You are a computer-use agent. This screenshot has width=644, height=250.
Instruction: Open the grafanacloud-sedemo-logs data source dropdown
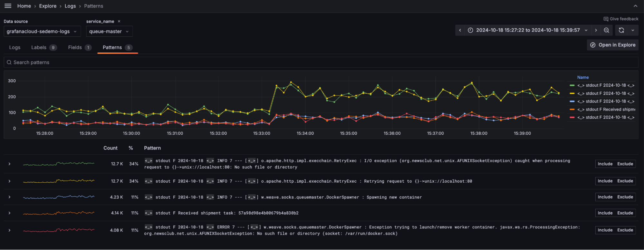pos(42,32)
